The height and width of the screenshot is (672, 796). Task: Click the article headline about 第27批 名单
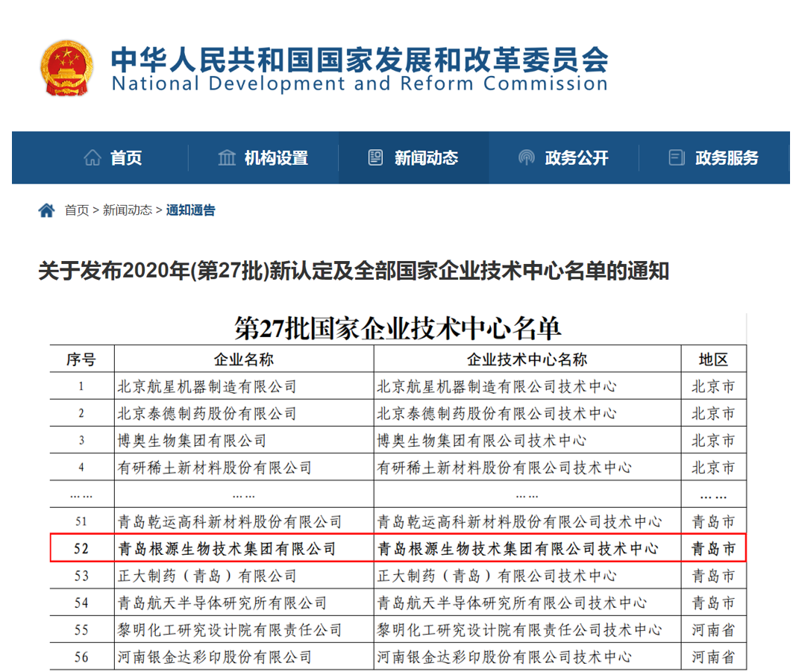[x=354, y=271]
